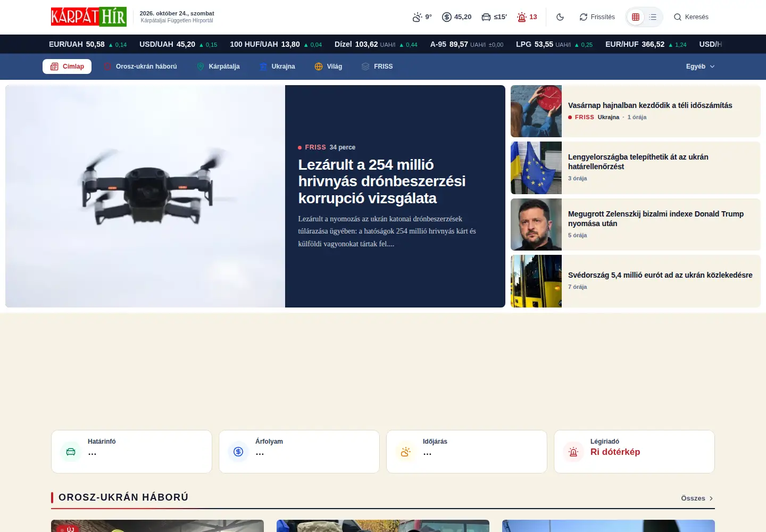Click the Időjárás card weather icon
Screen dimensions: 766x532
point(406,452)
